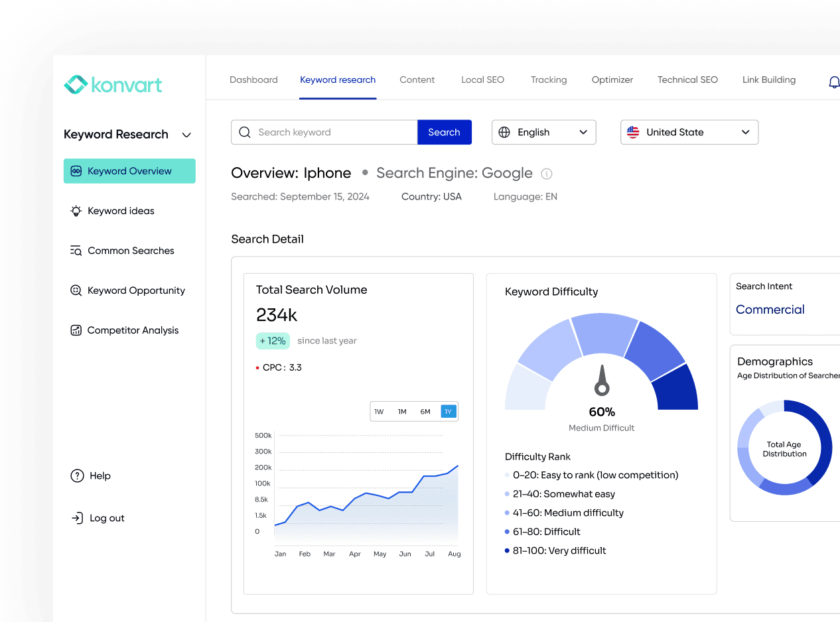Click the Commercial search intent link

770,310
